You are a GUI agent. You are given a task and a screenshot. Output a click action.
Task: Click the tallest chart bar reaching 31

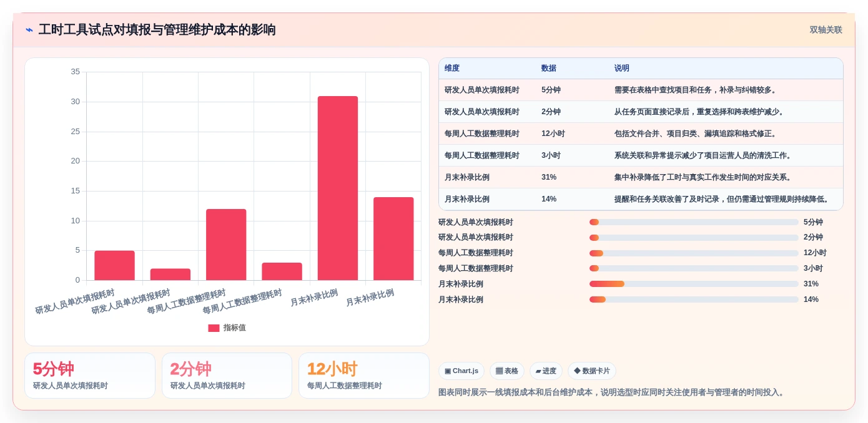tap(338, 188)
